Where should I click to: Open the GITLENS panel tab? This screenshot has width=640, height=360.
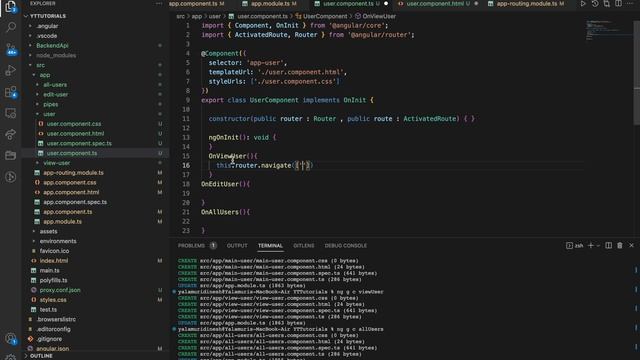[x=304, y=246]
